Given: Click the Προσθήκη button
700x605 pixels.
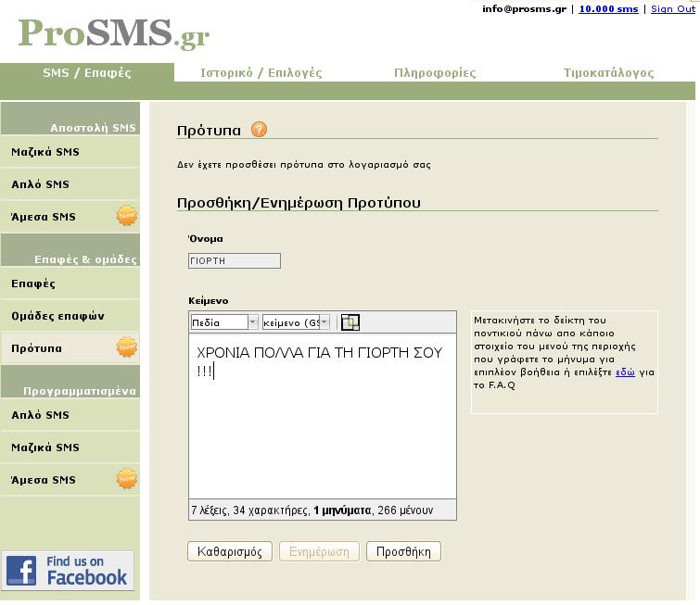Looking at the screenshot, I should tap(403, 551).
